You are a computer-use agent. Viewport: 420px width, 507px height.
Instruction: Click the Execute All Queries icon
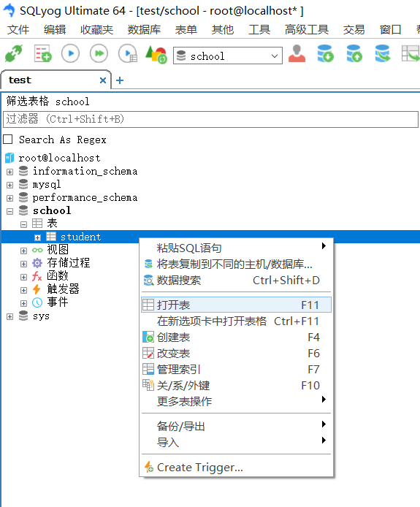[x=99, y=53]
